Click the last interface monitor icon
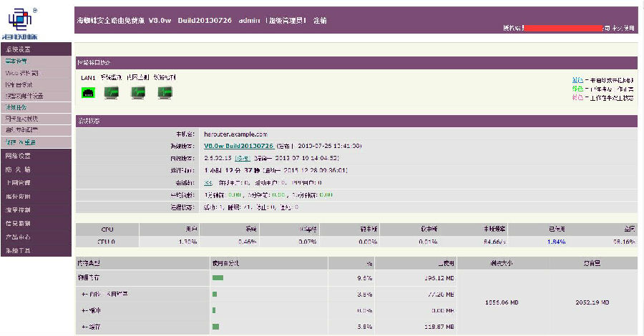The image size is (644, 336). (165, 93)
